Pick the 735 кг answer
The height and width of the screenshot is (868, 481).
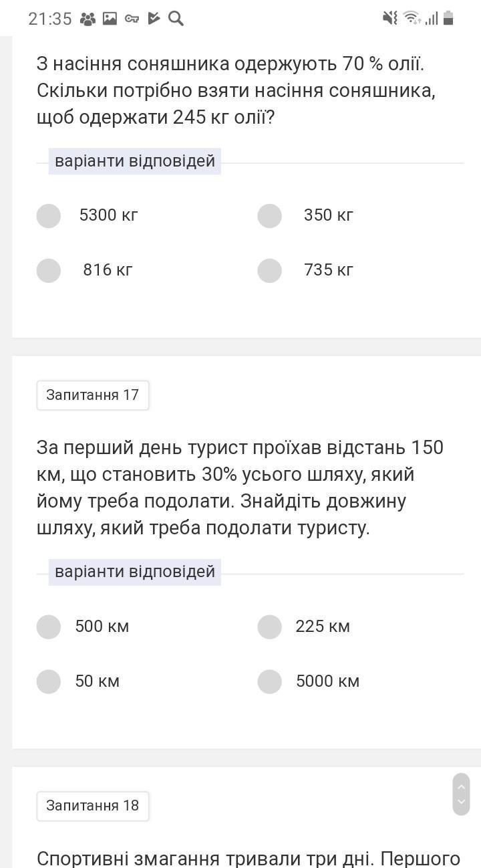(x=270, y=270)
